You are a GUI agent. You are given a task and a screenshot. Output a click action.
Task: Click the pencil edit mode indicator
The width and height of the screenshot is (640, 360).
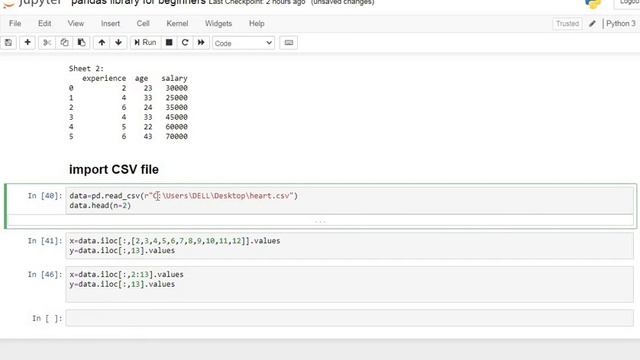point(592,24)
